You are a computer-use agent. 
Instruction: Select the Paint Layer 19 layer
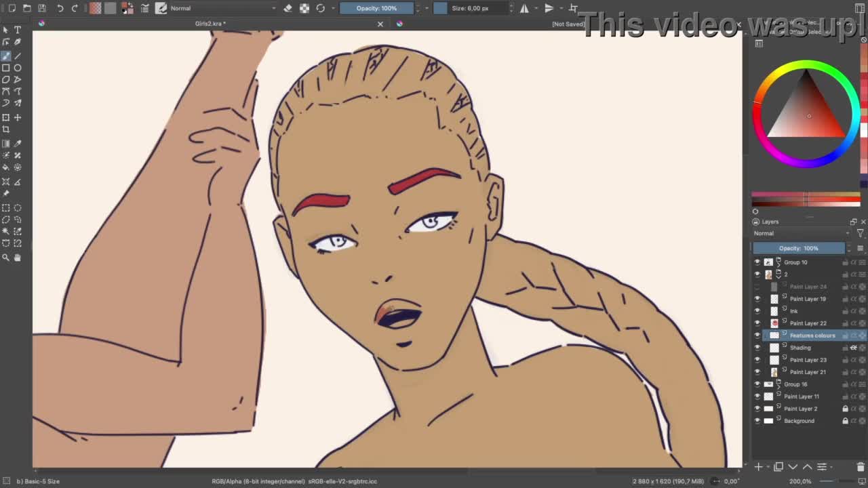pyautogui.click(x=808, y=299)
